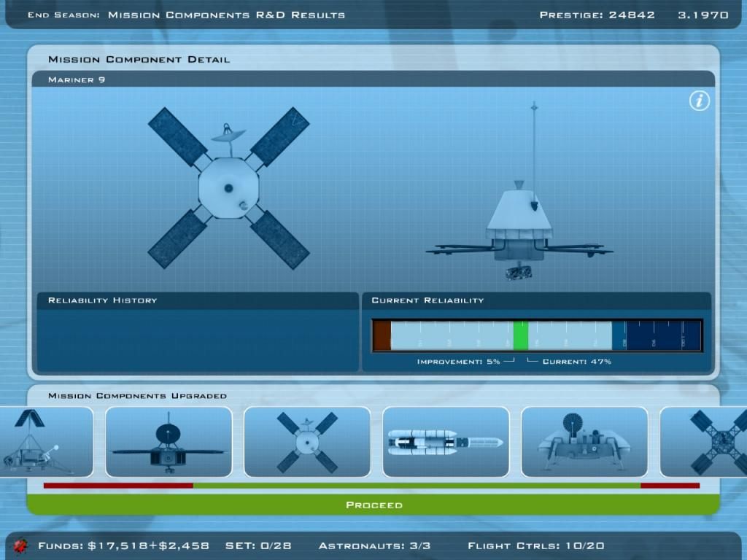Viewport: 747px width, 560px height.
Task: Open the info icon in component detail
Action: [x=700, y=101]
